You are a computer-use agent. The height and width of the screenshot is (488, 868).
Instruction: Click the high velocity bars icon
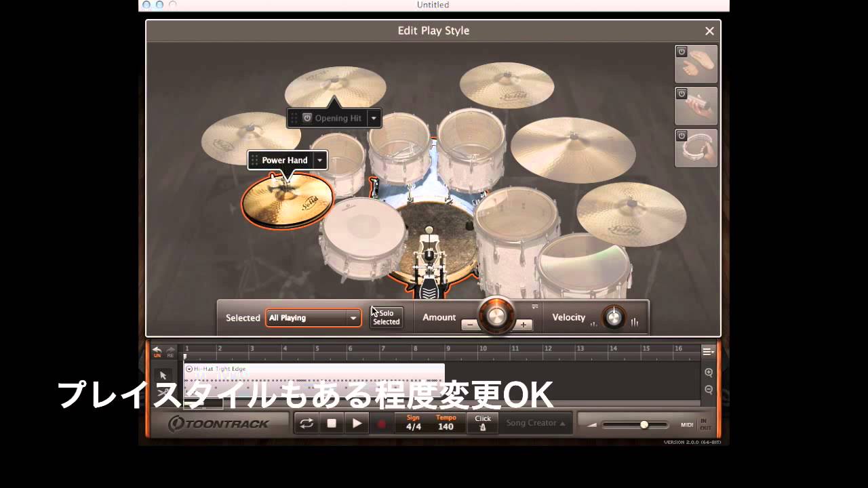point(635,322)
